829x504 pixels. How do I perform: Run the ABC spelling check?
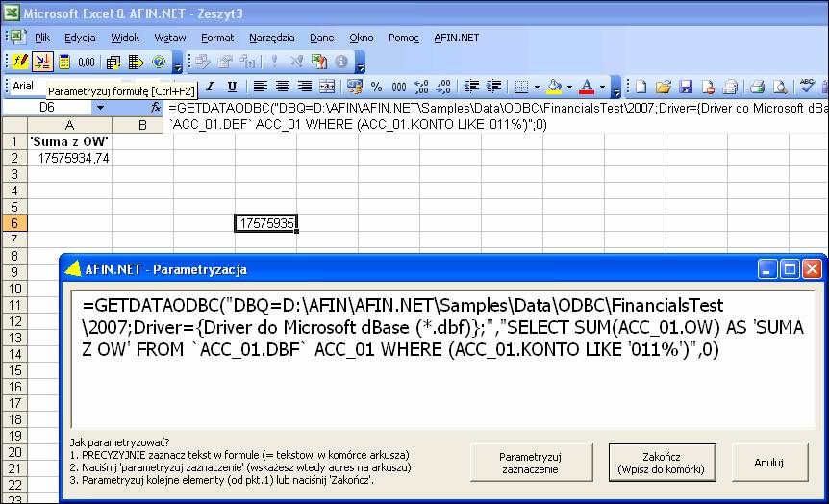tap(807, 87)
